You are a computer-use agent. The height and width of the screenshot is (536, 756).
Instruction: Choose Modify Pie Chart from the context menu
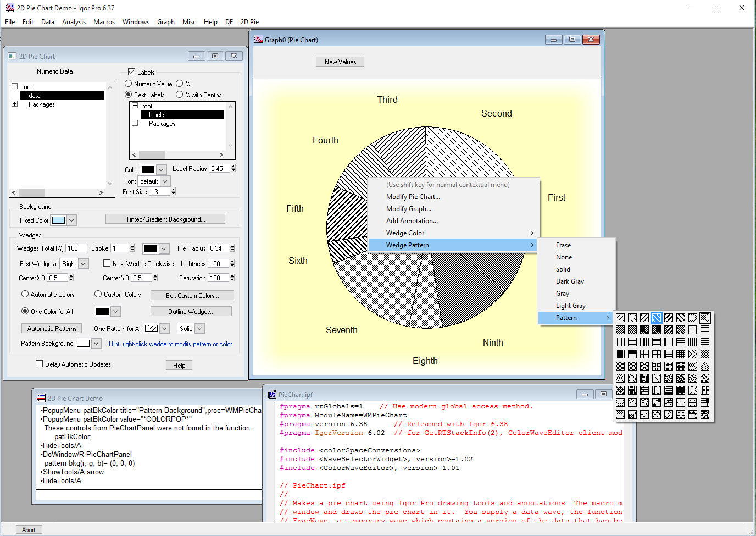tap(413, 196)
